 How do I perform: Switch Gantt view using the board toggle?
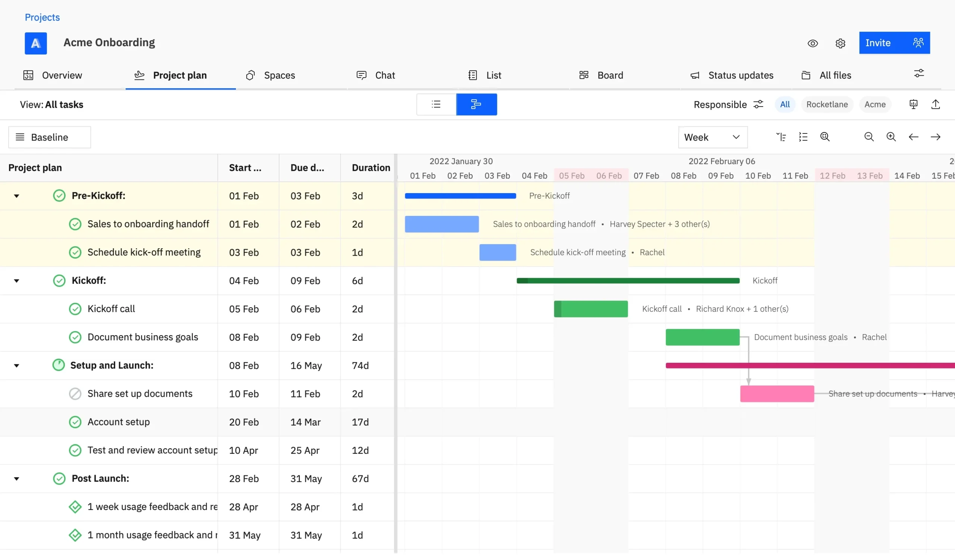[476, 104]
